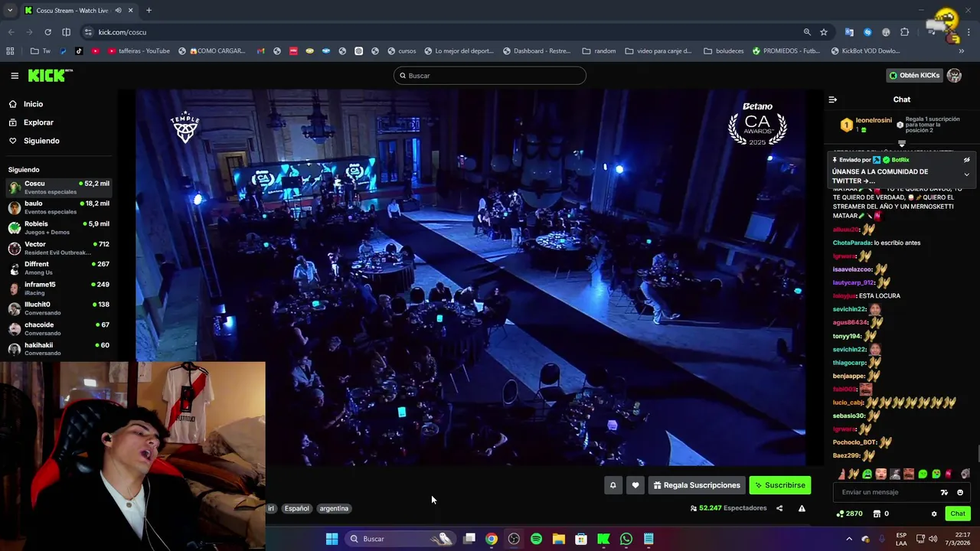Viewport: 980px width, 551px height.
Task: Open the user profile avatar menu
Action: point(954,75)
